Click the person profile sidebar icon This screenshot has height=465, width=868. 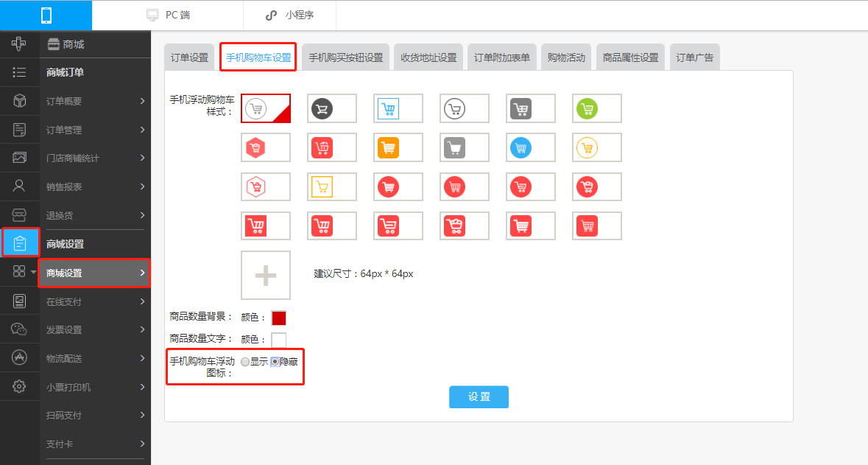(x=19, y=186)
